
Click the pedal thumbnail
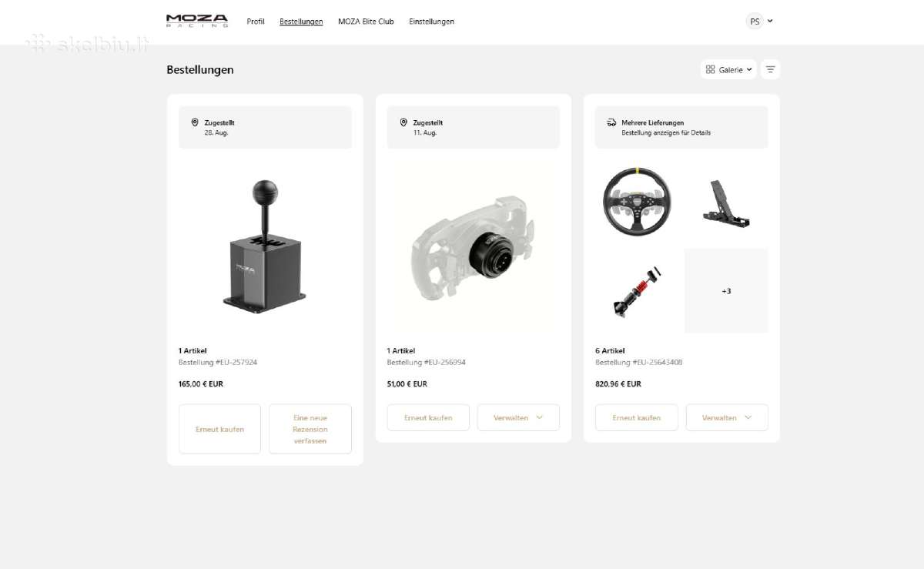click(x=726, y=202)
